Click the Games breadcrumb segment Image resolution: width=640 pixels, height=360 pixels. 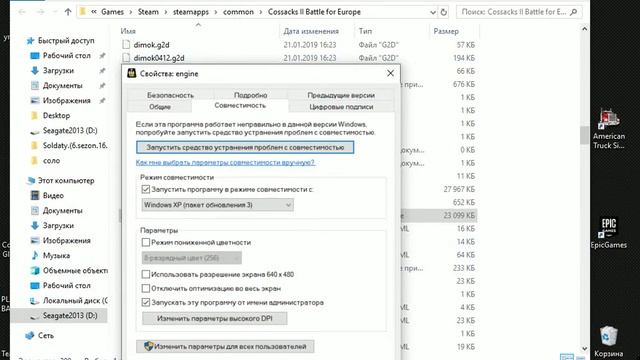[112, 12]
